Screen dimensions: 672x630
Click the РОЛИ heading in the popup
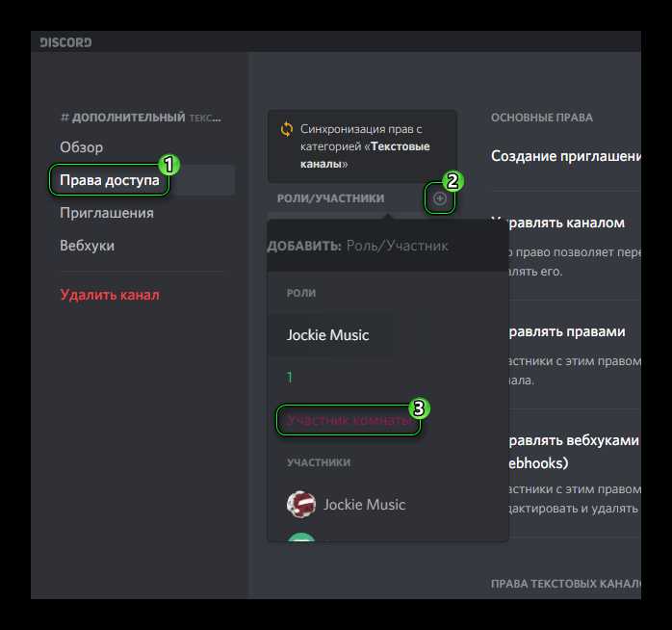click(301, 294)
